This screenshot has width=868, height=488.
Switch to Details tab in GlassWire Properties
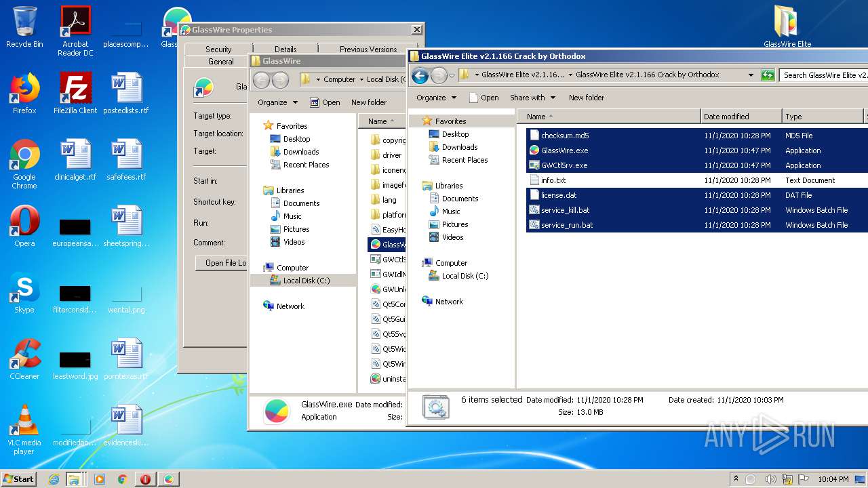coord(285,49)
